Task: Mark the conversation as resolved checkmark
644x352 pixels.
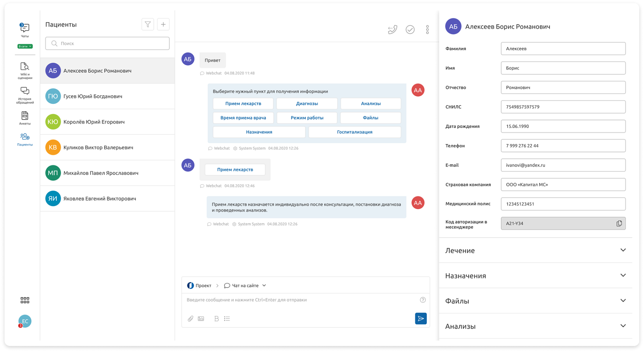Action: pos(410,29)
